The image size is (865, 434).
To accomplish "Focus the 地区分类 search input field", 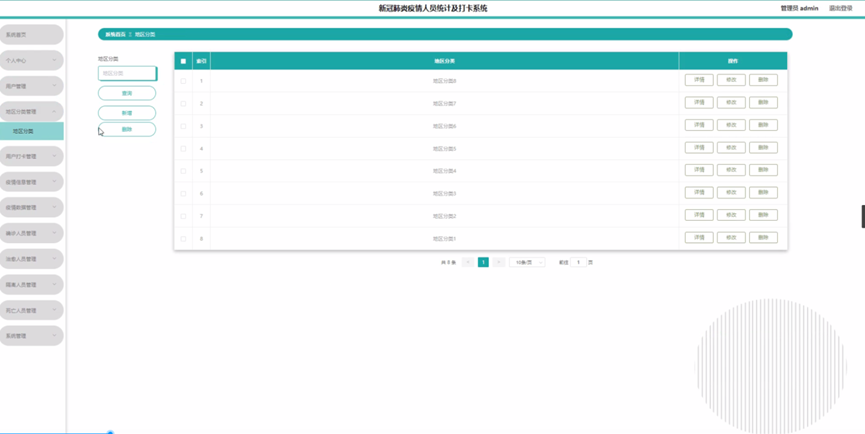I will (x=127, y=73).
